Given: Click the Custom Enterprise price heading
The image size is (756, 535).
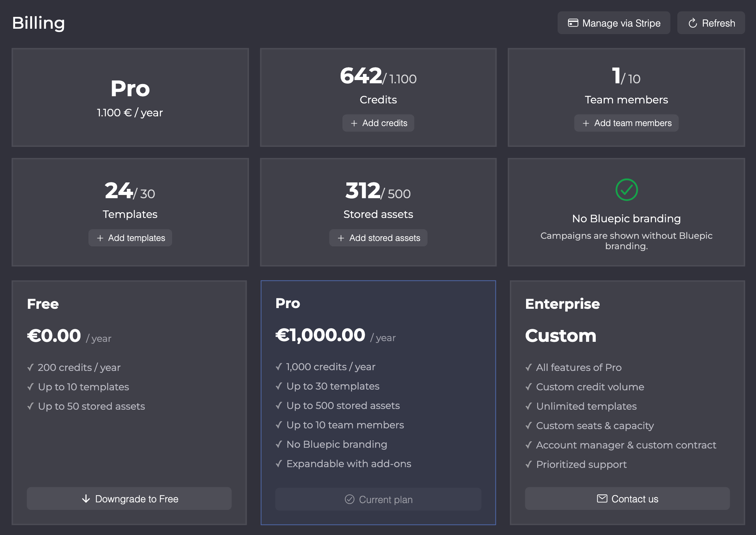Looking at the screenshot, I should (561, 336).
